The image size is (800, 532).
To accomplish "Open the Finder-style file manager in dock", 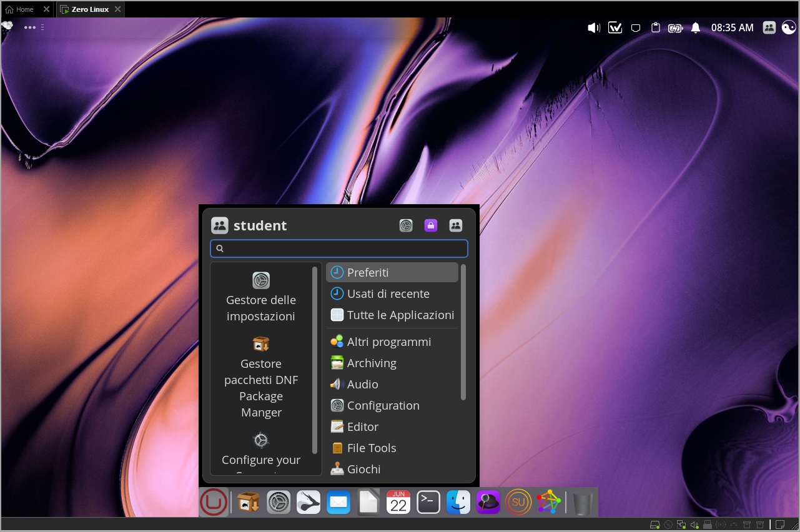I will click(458, 502).
